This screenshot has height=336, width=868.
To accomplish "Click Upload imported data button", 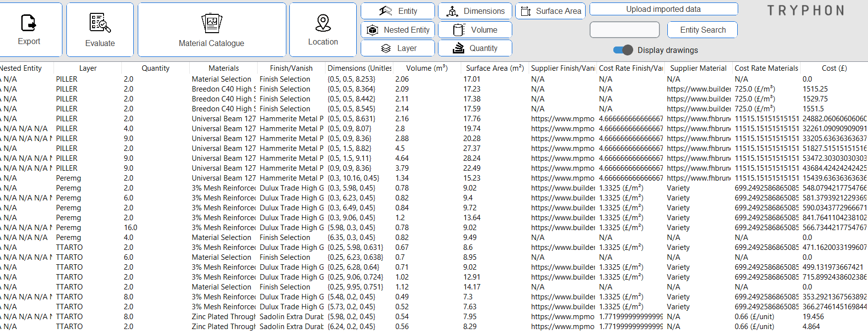I will click(663, 9).
